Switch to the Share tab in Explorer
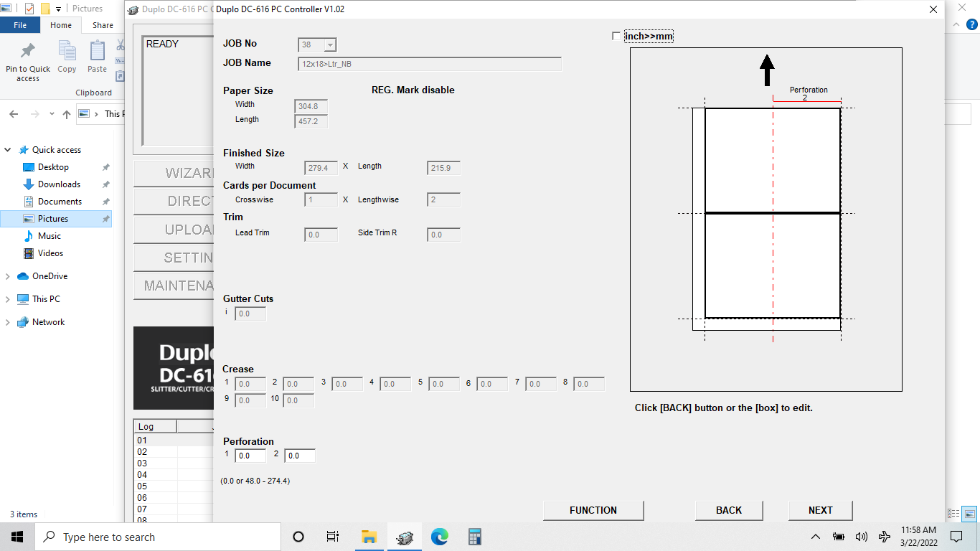Image resolution: width=980 pixels, height=551 pixels. 103,25
